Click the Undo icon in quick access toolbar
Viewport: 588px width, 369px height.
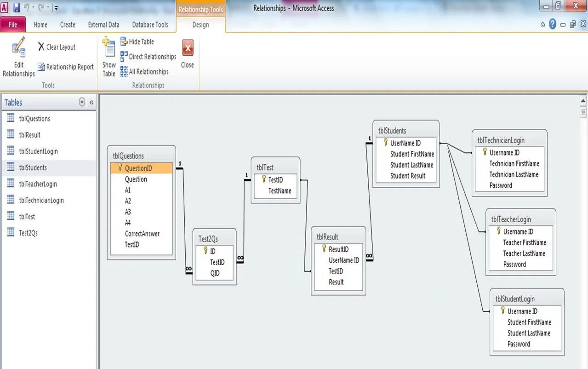tap(27, 7)
